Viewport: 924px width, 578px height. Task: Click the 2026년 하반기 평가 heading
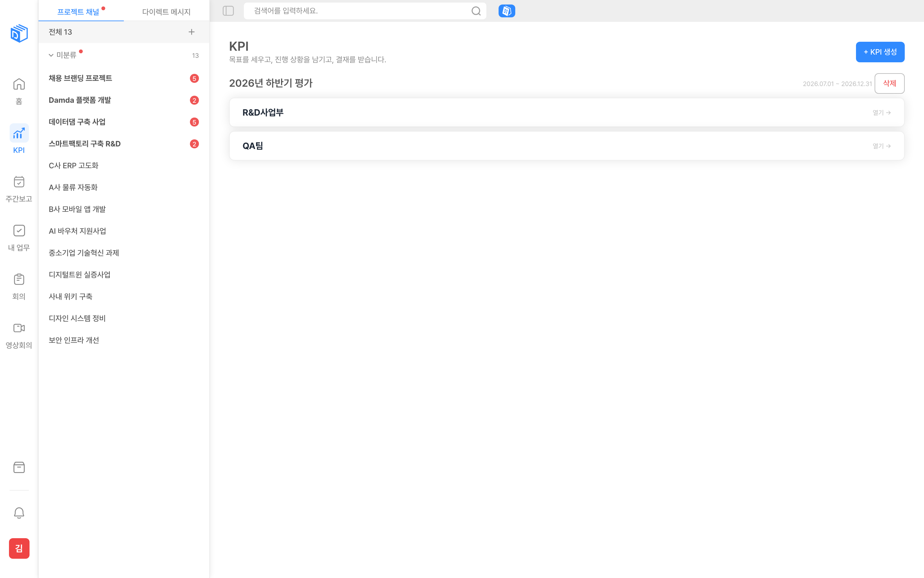click(x=271, y=83)
